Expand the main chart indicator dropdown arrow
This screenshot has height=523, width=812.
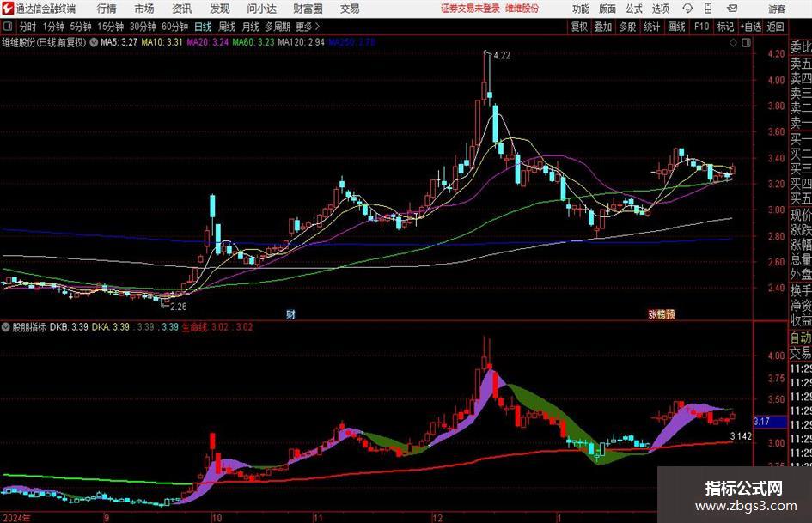click(94, 42)
